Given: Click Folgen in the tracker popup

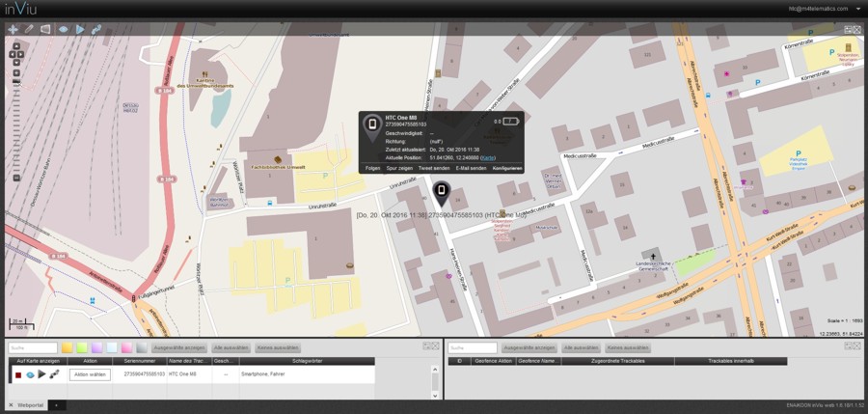Looking at the screenshot, I should pos(372,167).
